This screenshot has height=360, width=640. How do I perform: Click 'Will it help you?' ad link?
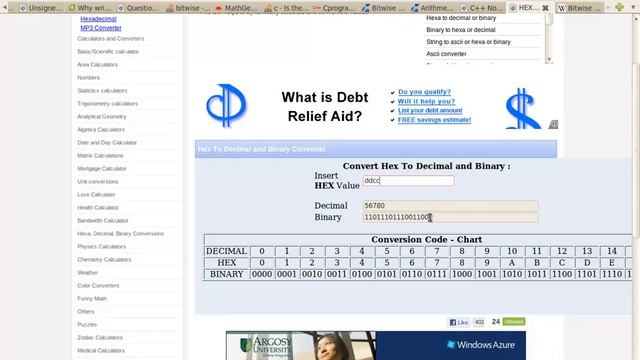click(x=426, y=101)
